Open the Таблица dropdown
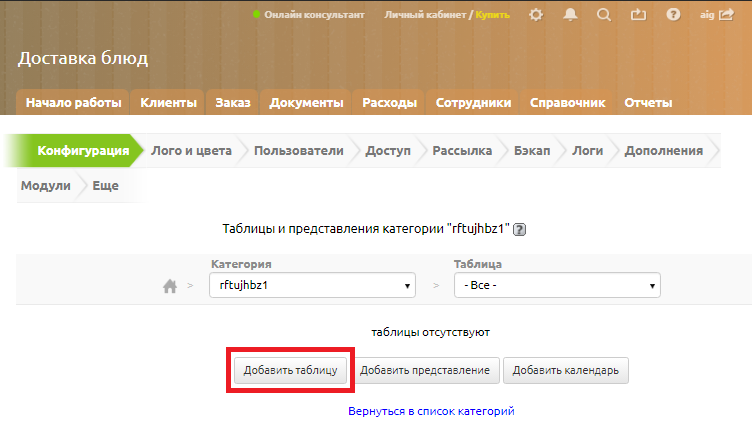Viewport: 752px width, 430px height. point(557,285)
